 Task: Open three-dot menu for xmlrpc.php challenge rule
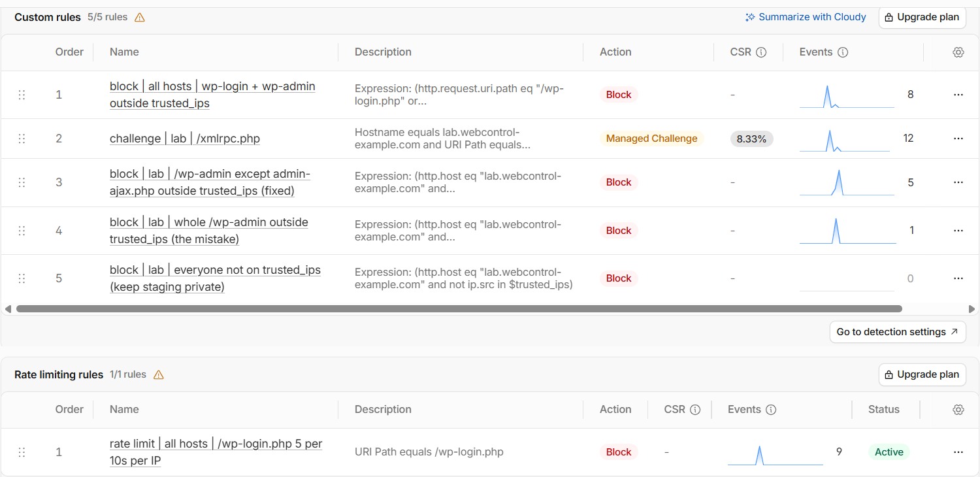(958, 139)
